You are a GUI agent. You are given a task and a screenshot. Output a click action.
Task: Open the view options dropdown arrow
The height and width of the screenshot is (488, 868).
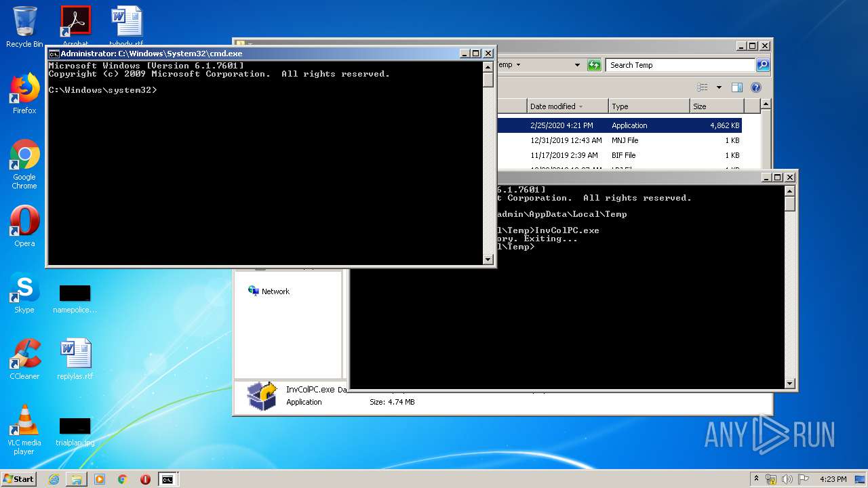[719, 87]
